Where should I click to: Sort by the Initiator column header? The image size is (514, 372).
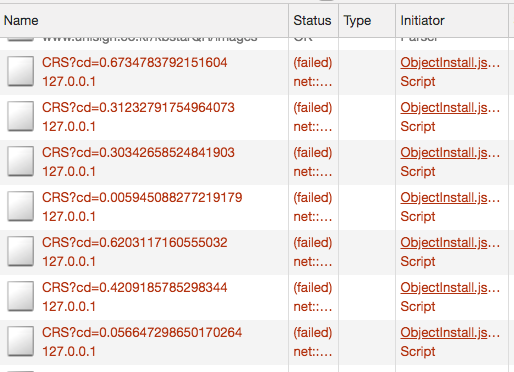(x=452, y=21)
